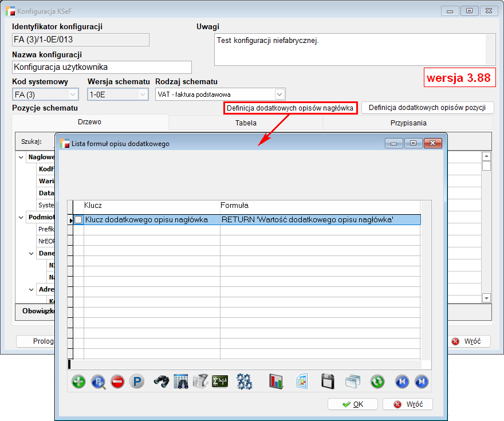
Task: Click Definicja dodatkowych opisów pozycji button
Action: (427, 108)
